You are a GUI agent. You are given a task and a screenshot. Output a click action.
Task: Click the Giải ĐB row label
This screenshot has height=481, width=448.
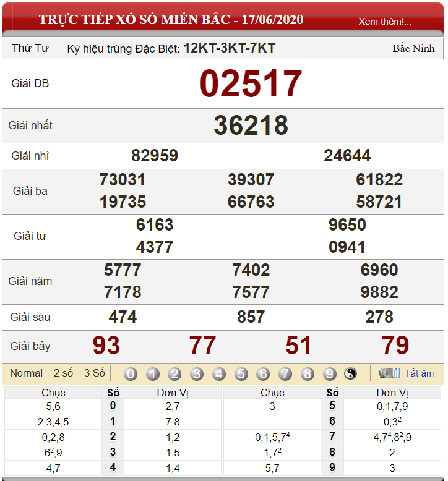click(x=30, y=83)
